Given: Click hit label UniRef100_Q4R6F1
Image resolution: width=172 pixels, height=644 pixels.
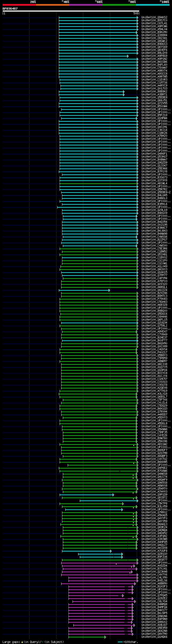Looking at the screenshot, I should tap(154, 154).
